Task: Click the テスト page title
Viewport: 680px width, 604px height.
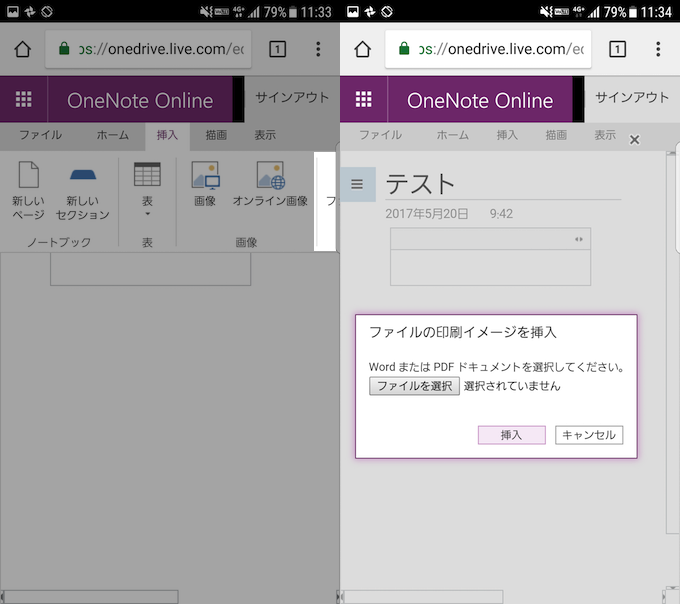Action: 420,184
